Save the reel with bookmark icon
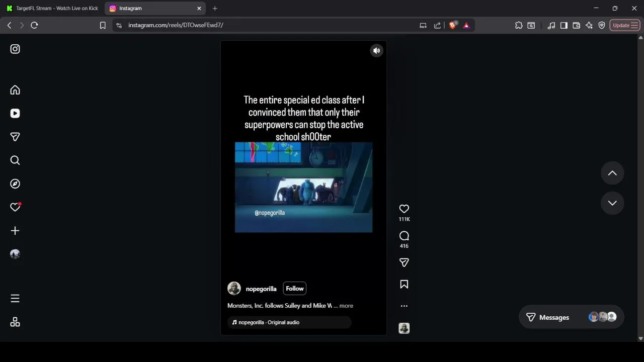Viewport: 644px width, 362px height. click(404, 285)
